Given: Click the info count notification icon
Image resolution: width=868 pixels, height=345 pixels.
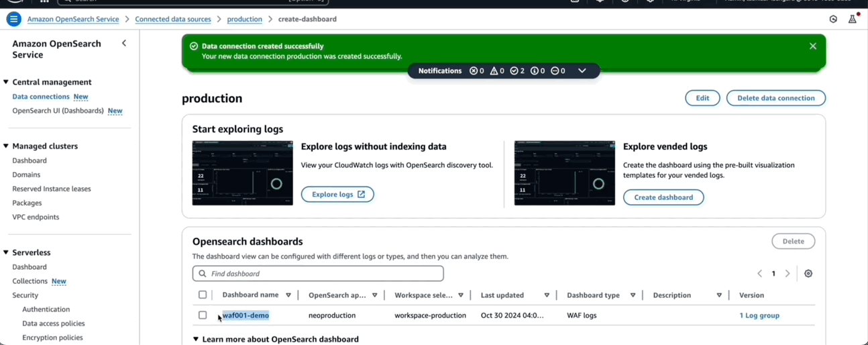Looking at the screenshot, I should pyautogui.click(x=534, y=70).
